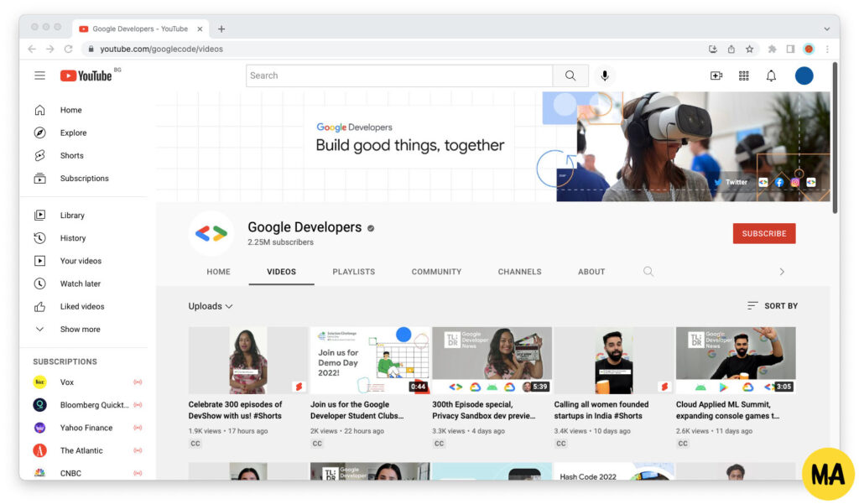Toggle the browser side panel icon

pos(790,49)
